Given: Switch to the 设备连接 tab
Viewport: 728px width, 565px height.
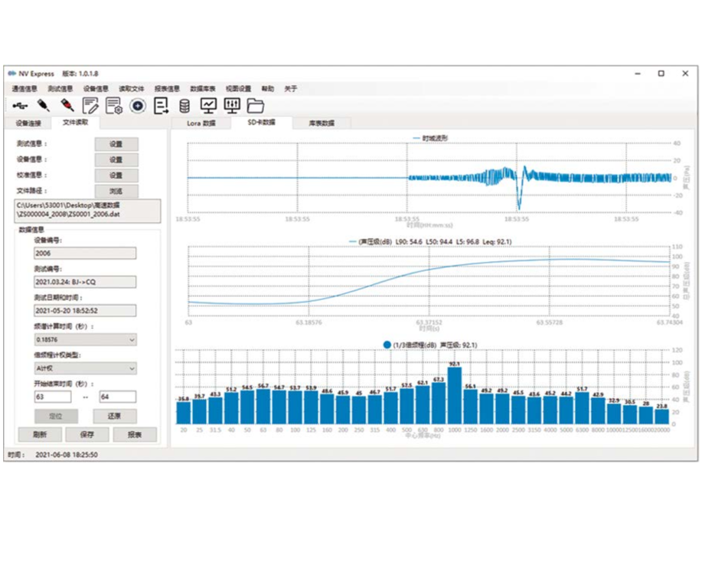Looking at the screenshot, I should click(x=28, y=123).
